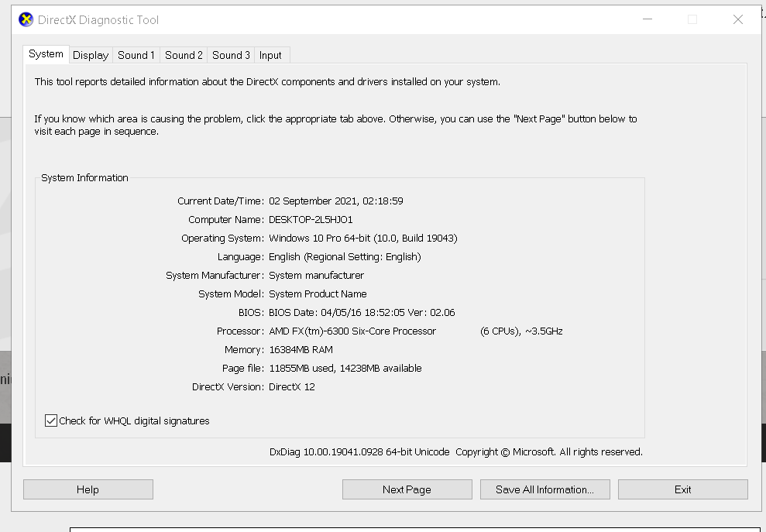Click the Memory label
The height and width of the screenshot is (532, 766).
point(244,349)
